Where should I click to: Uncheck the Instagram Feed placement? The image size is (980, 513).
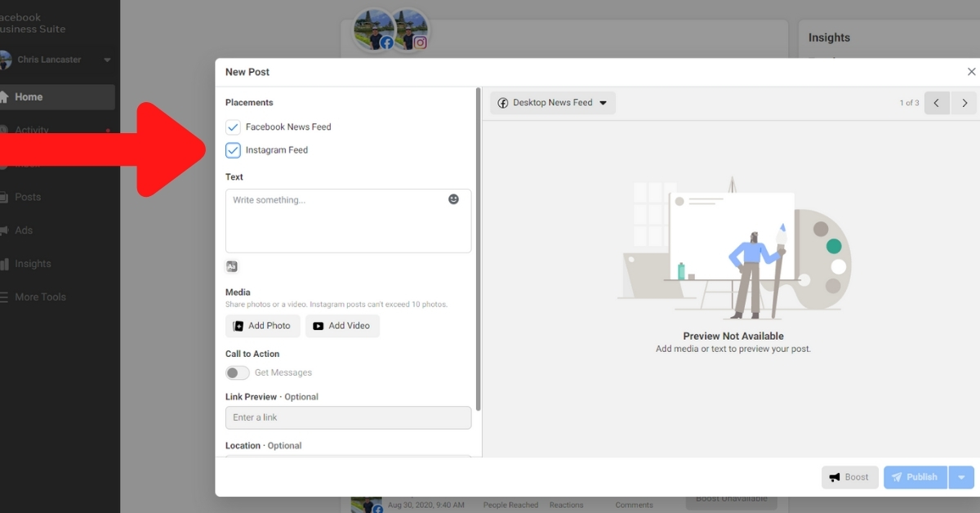coord(233,150)
